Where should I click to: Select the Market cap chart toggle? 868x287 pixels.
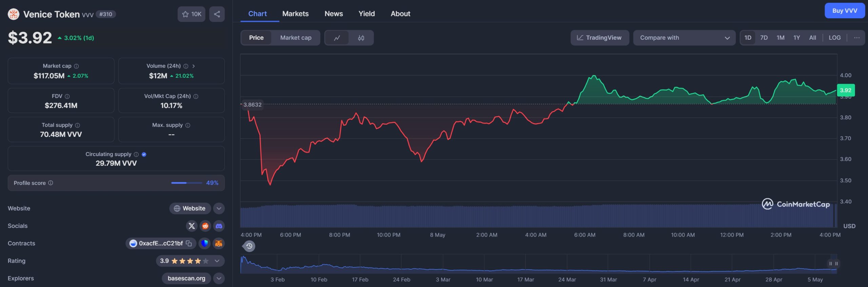(296, 38)
